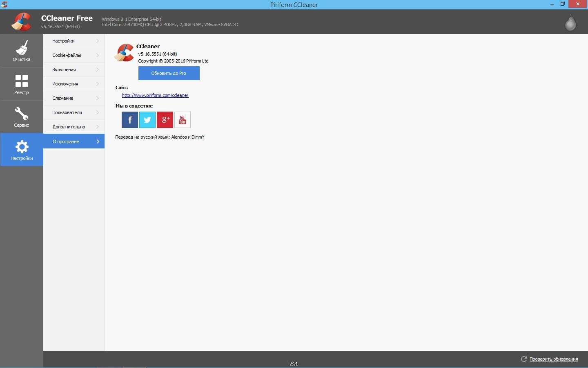Click the chevron next to Дополнительно
This screenshot has width=588, height=368.
(x=98, y=127)
